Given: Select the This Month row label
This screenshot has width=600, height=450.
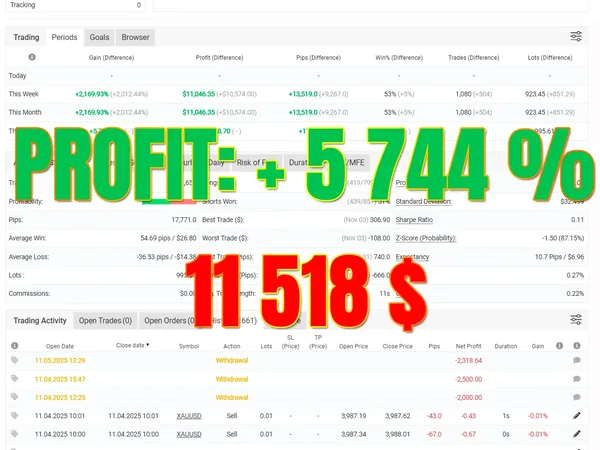Looking at the screenshot, I should click(25, 112).
